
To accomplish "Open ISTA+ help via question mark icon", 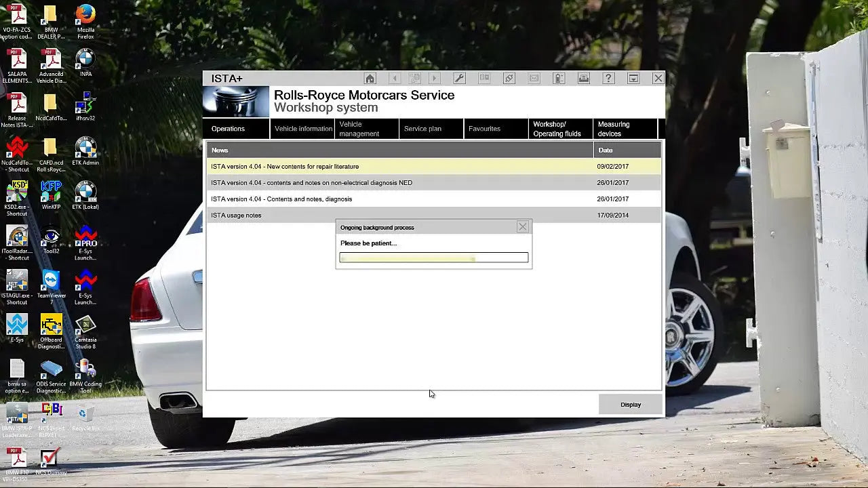I will click(x=608, y=78).
